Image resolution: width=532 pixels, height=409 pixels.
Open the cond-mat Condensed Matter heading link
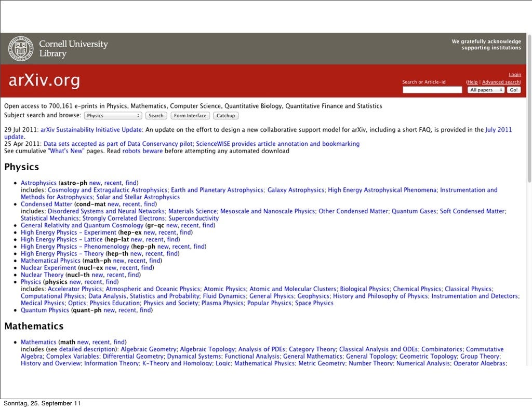coord(46,204)
